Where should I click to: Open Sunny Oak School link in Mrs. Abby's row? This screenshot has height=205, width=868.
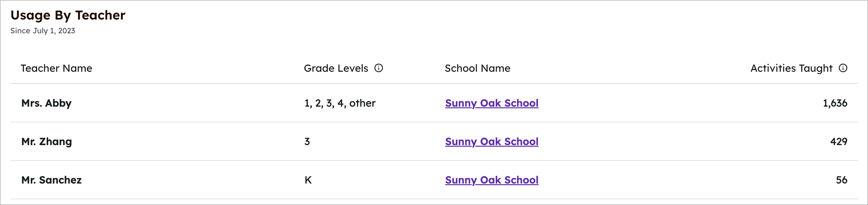tap(492, 103)
